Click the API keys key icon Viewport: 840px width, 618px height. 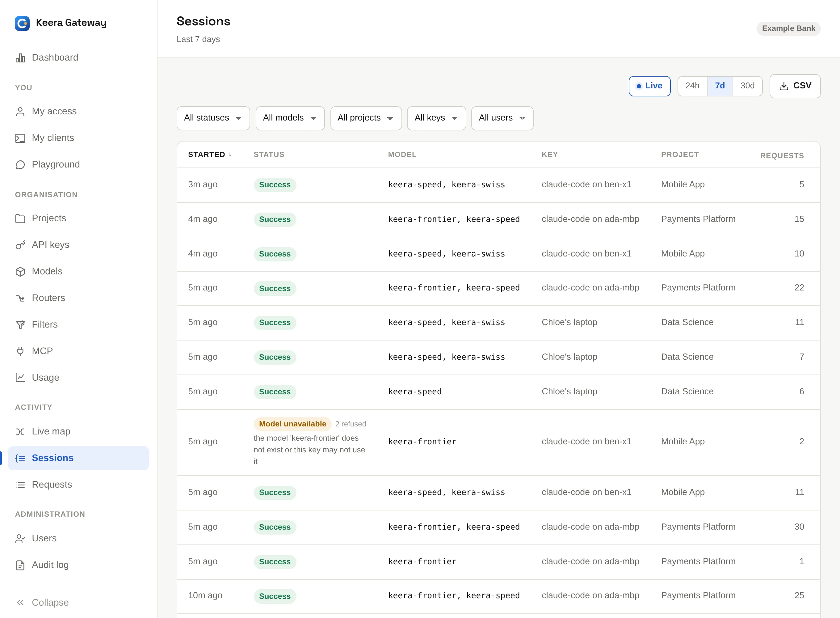point(20,245)
